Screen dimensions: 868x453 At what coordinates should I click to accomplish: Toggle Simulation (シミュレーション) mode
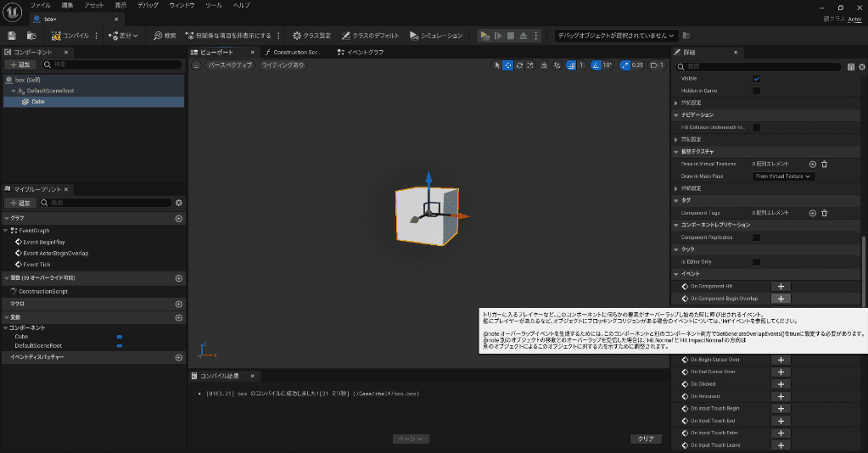436,36
